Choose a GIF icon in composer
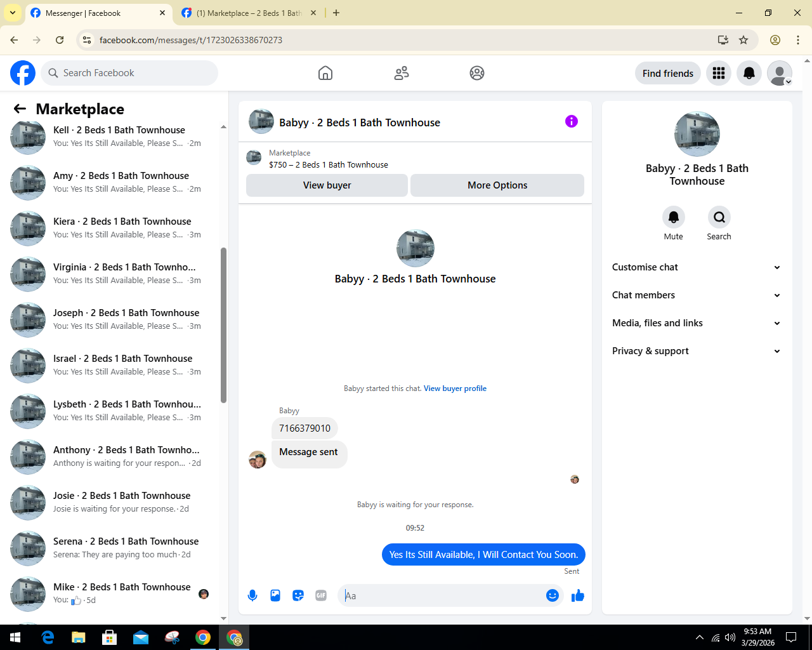The image size is (812, 650). click(x=321, y=595)
